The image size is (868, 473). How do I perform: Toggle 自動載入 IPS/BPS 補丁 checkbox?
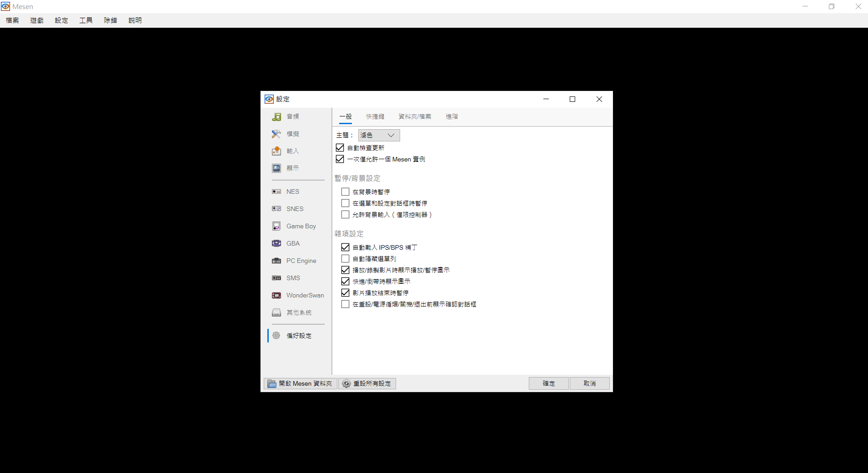click(x=346, y=247)
